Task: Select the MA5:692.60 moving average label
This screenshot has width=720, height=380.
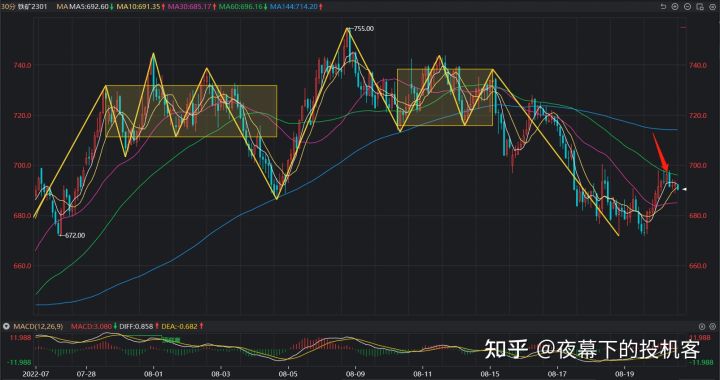Action: (x=89, y=6)
